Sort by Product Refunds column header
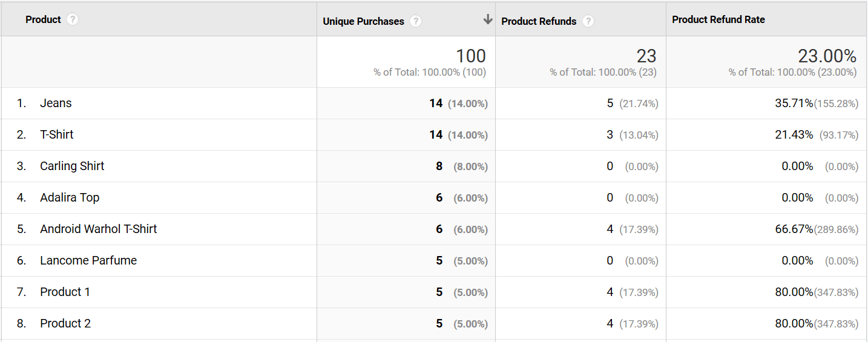Viewport: 868px width, 342px height. (539, 21)
